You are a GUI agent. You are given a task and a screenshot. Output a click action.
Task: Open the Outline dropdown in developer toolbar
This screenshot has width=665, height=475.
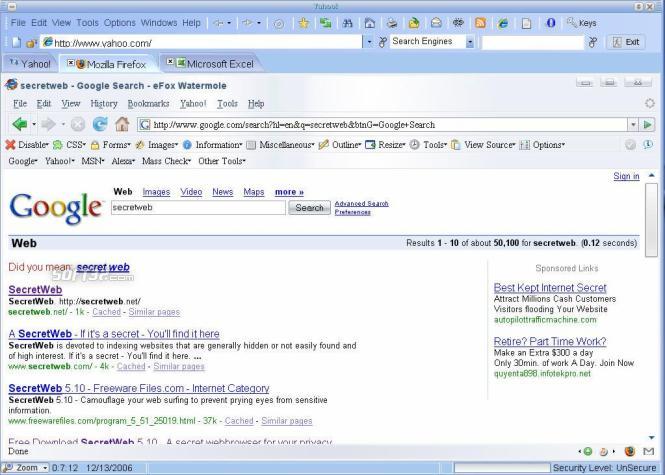coord(340,145)
